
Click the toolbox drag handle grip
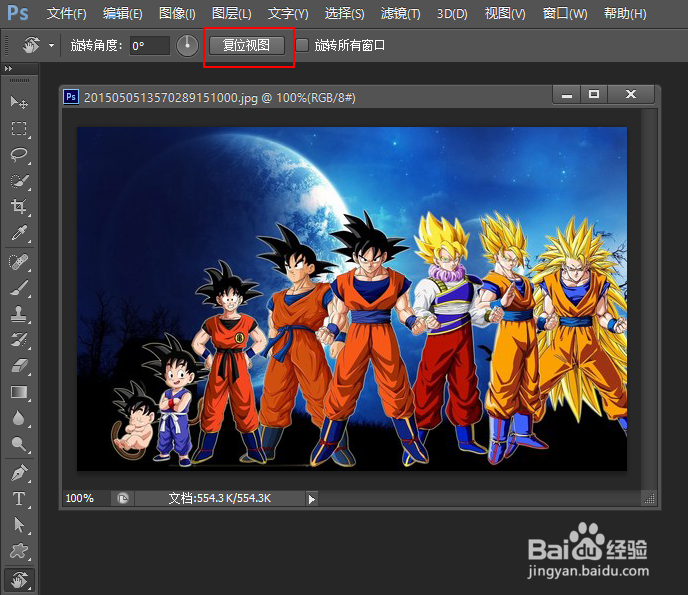pyautogui.click(x=19, y=81)
